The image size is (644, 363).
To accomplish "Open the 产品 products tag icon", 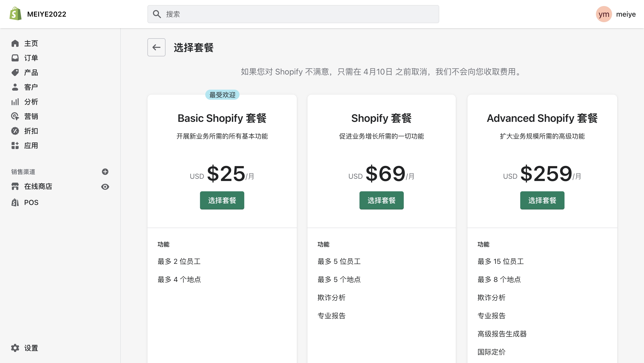I will [x=15, y=72].
